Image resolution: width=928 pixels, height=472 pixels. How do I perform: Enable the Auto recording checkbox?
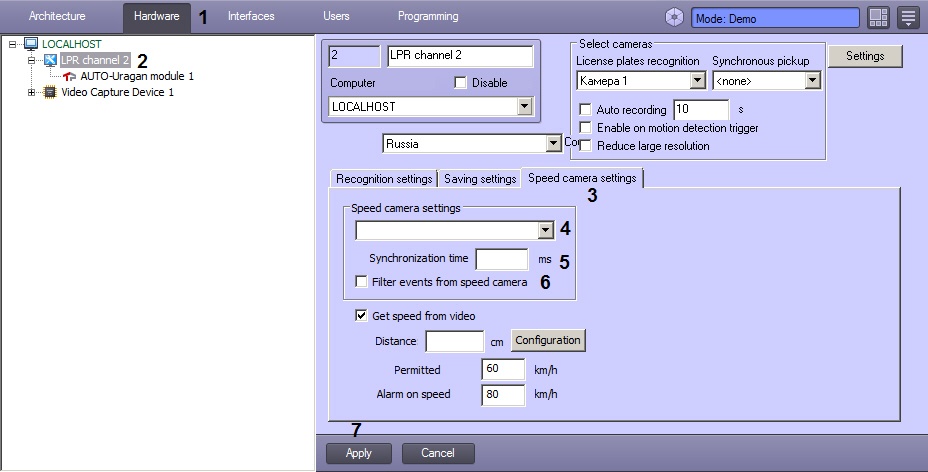(x=585, y=109)
